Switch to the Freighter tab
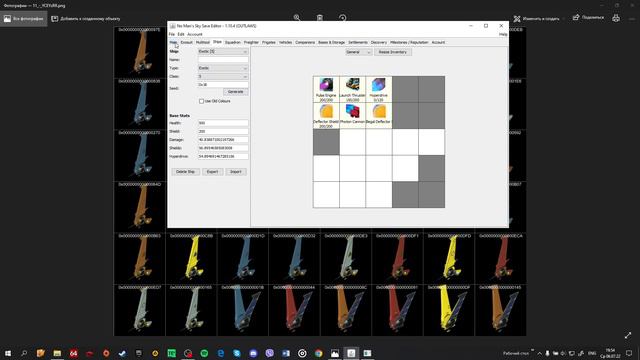Image resolution: width=640 pixels, height=360 pixels. click(x=251, y=42)
